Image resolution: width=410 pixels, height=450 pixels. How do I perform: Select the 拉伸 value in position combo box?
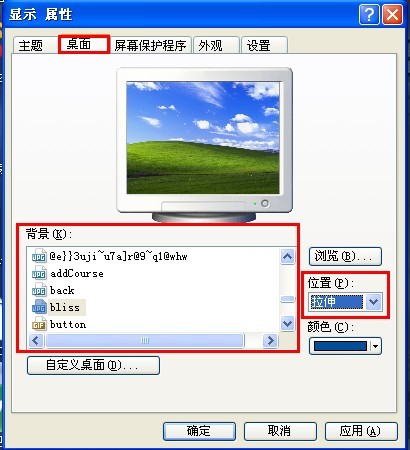336,302
